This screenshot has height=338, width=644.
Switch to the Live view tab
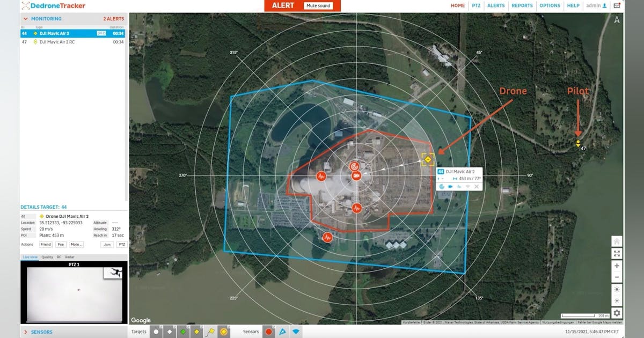point(30,257)
